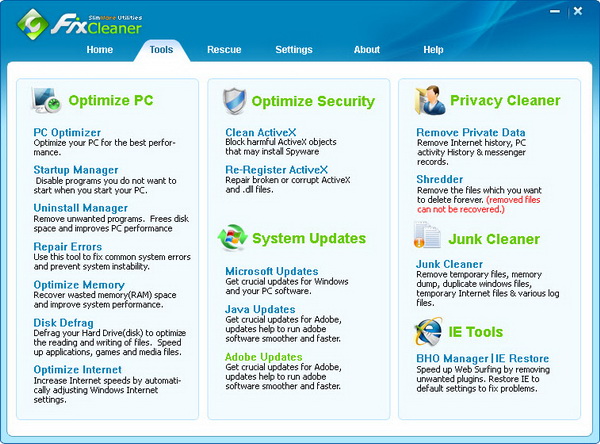Go to the Settings tab
Image resolution: width=600 pixels, height=444 pixels.
tap(294, 49)
